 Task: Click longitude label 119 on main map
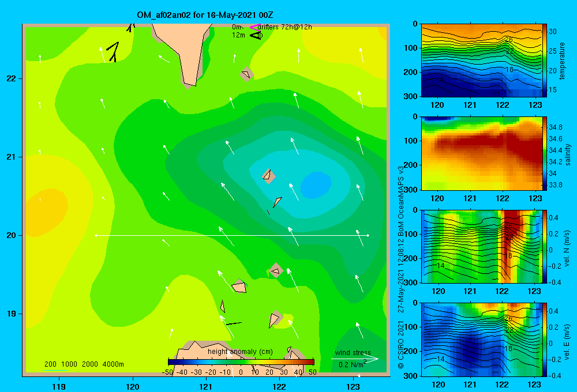59,386
